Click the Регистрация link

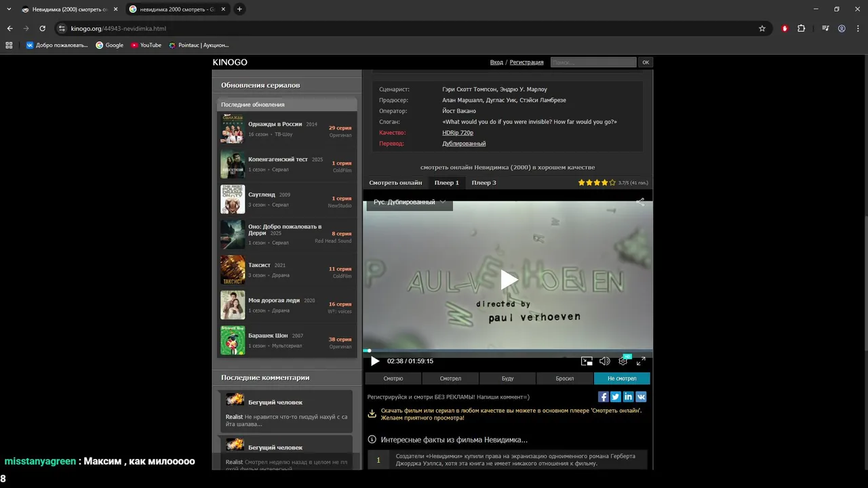click(526, 62)
